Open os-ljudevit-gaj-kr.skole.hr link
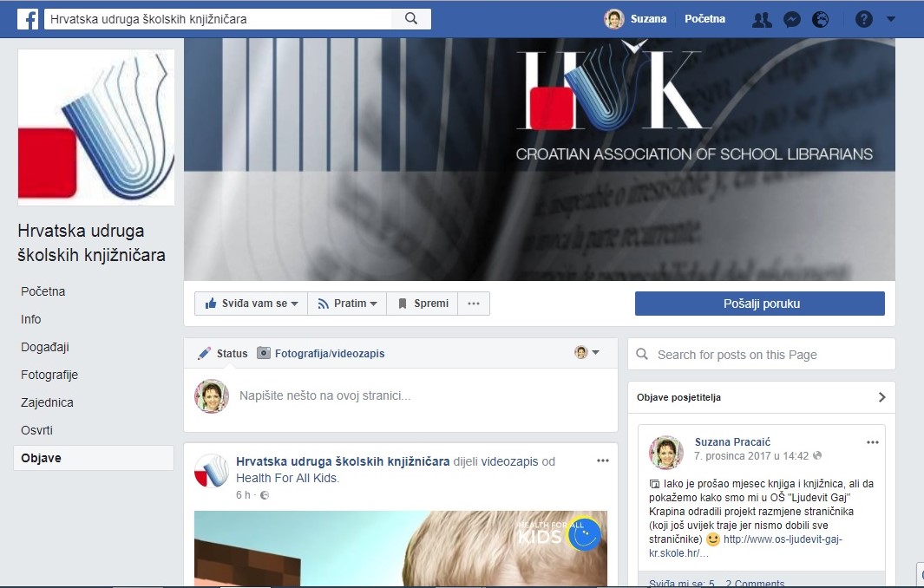 [x=747, y=546]
